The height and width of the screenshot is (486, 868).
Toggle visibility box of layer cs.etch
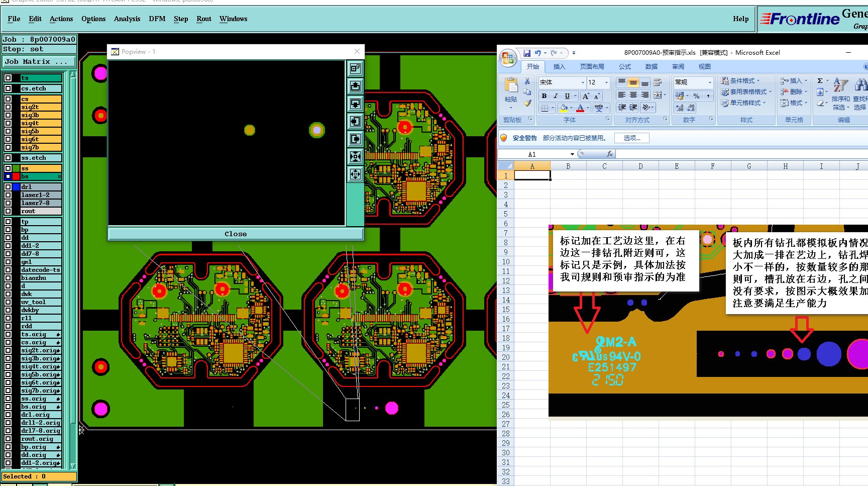[8, 88]
